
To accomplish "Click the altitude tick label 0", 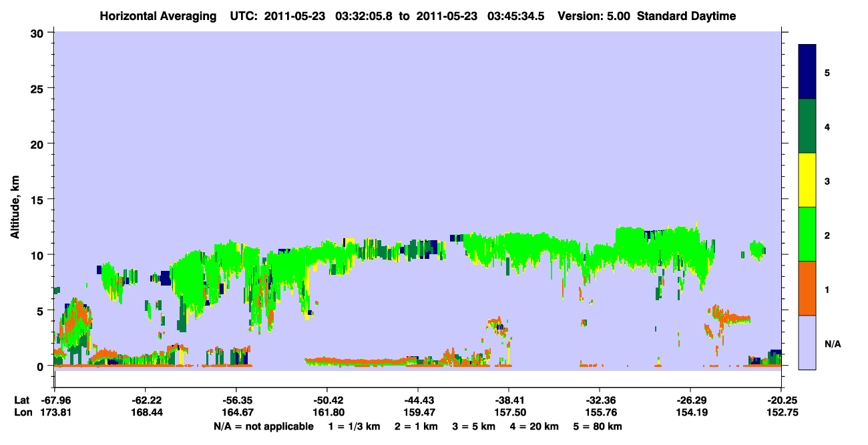I will (41, 366).
